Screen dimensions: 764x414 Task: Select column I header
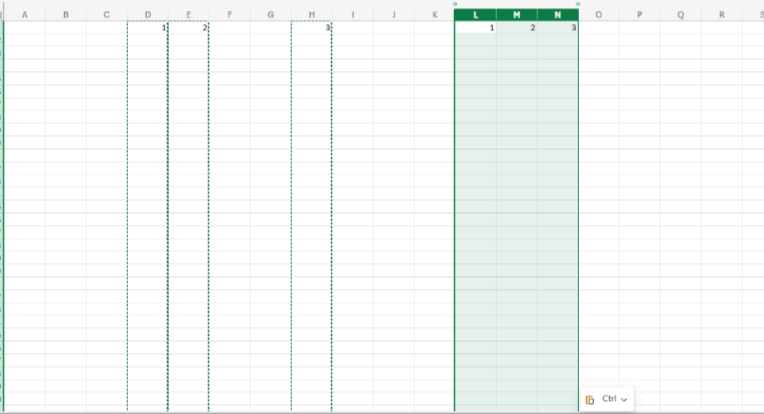coord(353,15)
